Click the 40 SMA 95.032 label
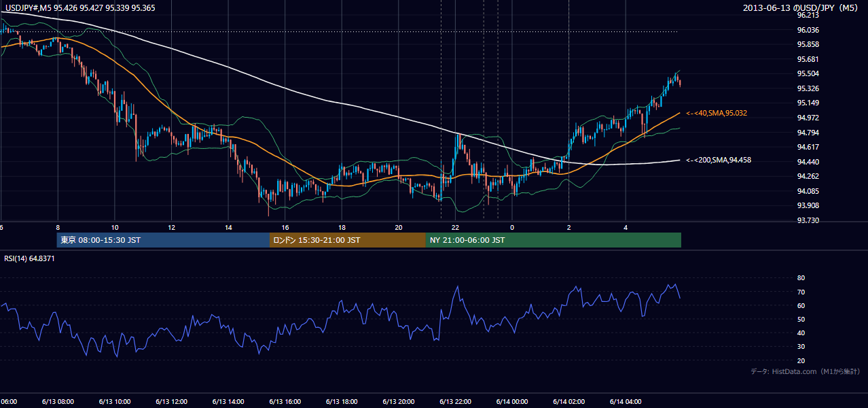Image resolution: width=868 pixels, height=408 pixels. (x=717, y=113)
